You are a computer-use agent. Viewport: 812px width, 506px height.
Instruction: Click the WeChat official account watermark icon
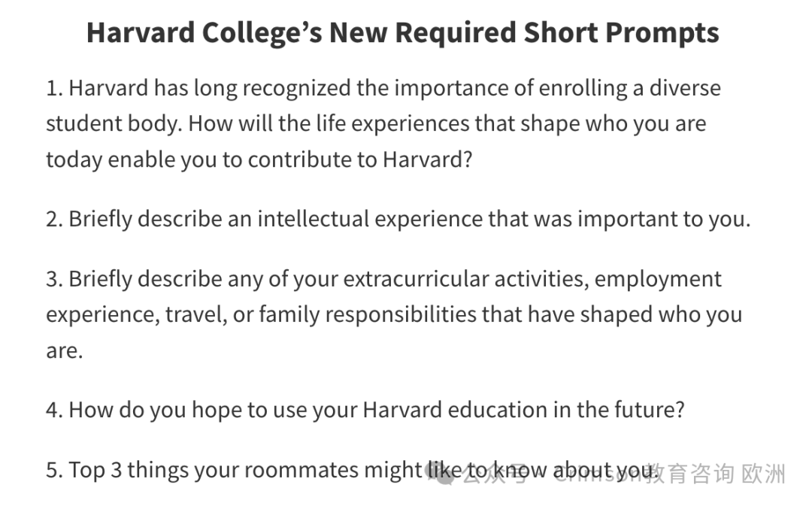click(440, 473)
